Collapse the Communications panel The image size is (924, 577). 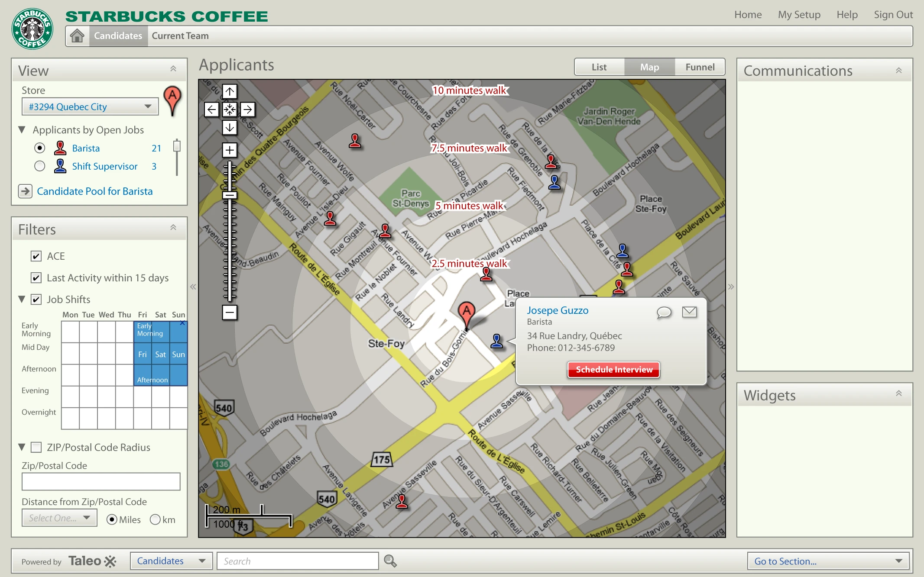click(x=899, y=71)
